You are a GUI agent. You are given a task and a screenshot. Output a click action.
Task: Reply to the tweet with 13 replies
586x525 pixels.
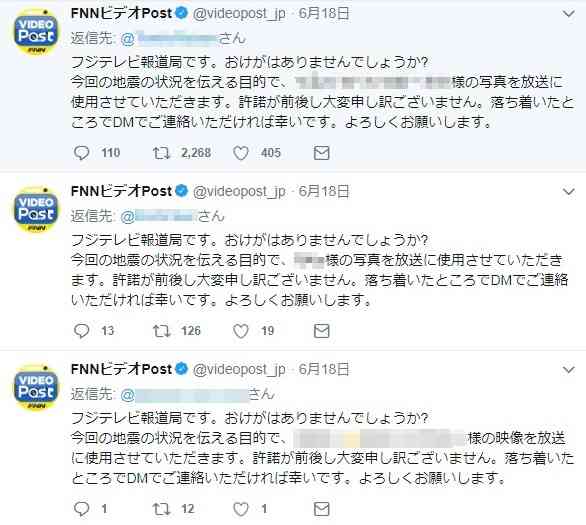point(81,331)
